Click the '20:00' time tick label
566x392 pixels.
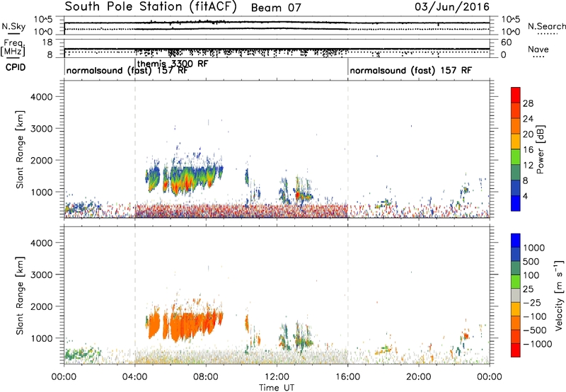(x=419, y=377)
